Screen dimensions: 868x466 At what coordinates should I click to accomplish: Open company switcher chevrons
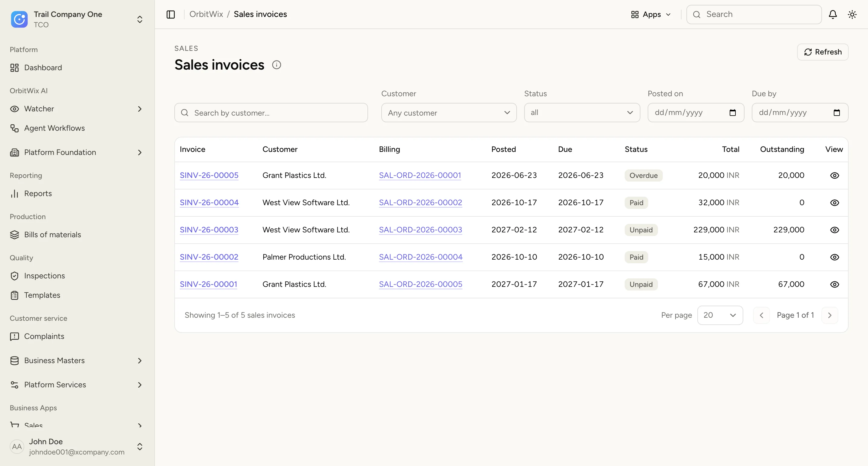click(x=140, y=19)
